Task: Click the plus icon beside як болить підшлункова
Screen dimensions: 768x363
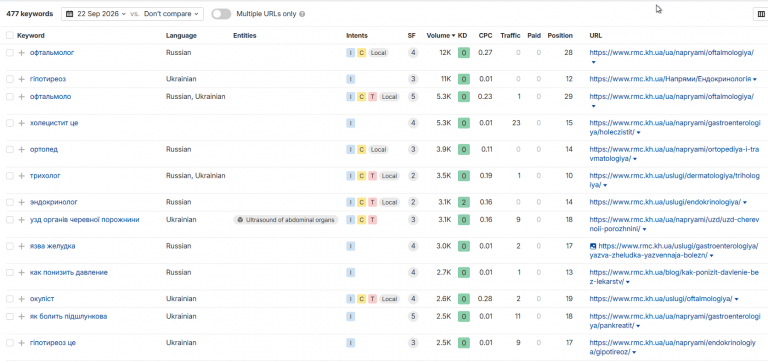Action: coord(22,316)
